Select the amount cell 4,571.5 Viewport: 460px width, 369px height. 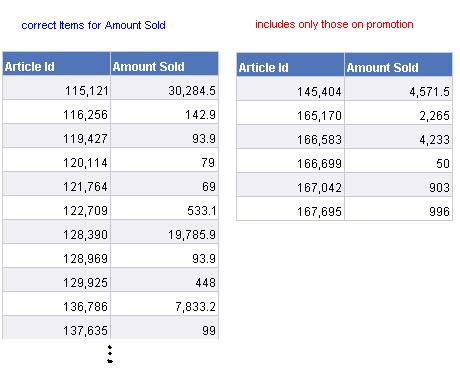click(x=398, y=89)
